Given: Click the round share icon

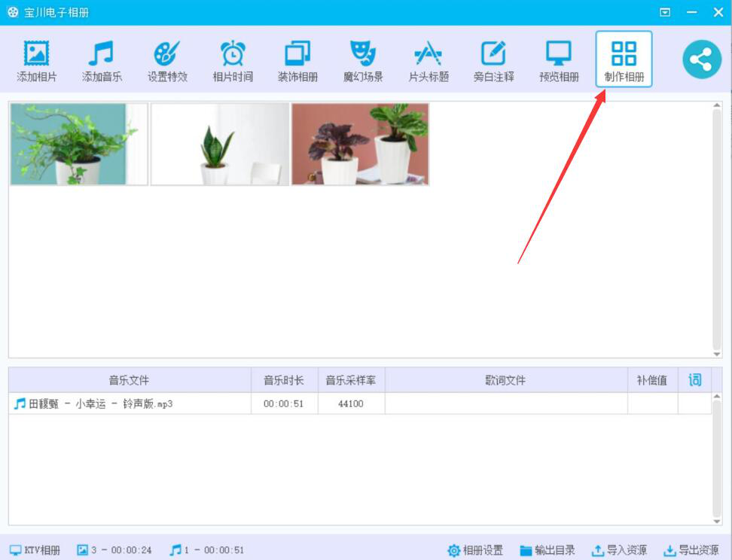Looking at the screenshot, I should point(702,59).
